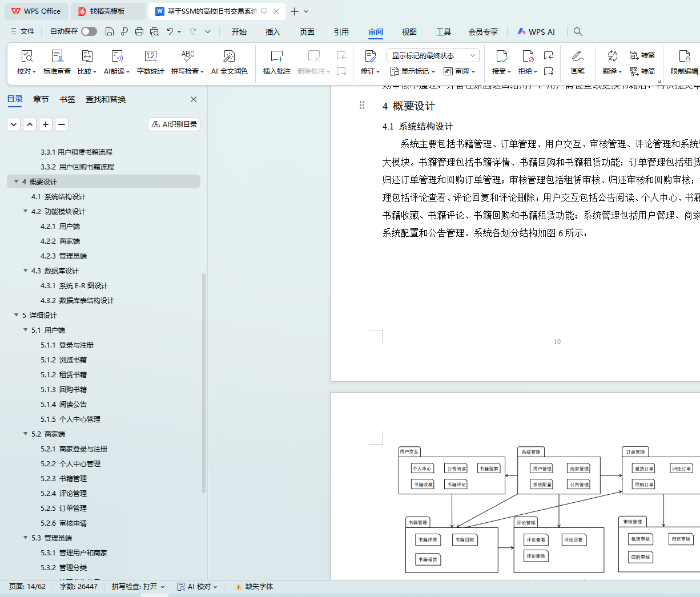This screenshot has width=700, height=597.
Task: Switch to the 书签 navigation tab
Action: click(x=67, y=99)
